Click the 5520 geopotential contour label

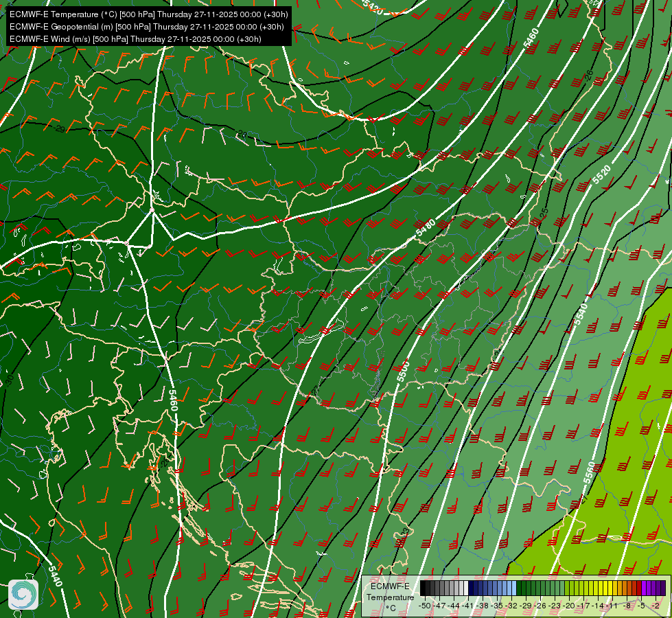coord(602,175)
